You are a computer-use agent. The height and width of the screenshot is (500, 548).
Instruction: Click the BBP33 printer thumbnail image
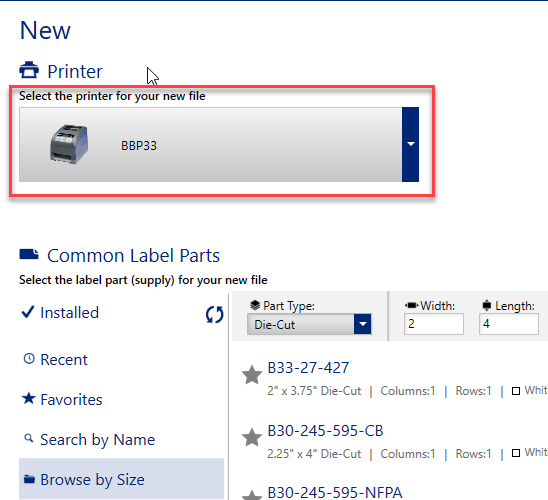[69, 144]
